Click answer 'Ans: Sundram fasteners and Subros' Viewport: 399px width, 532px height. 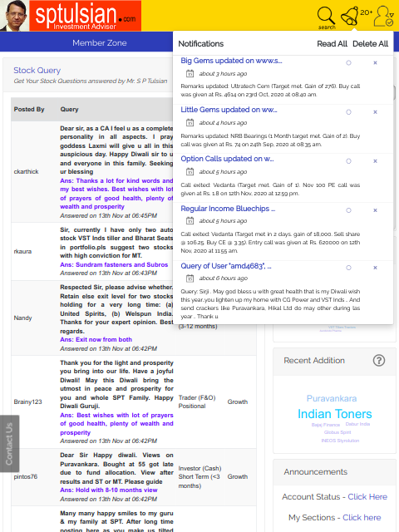[x=114, y=264]
